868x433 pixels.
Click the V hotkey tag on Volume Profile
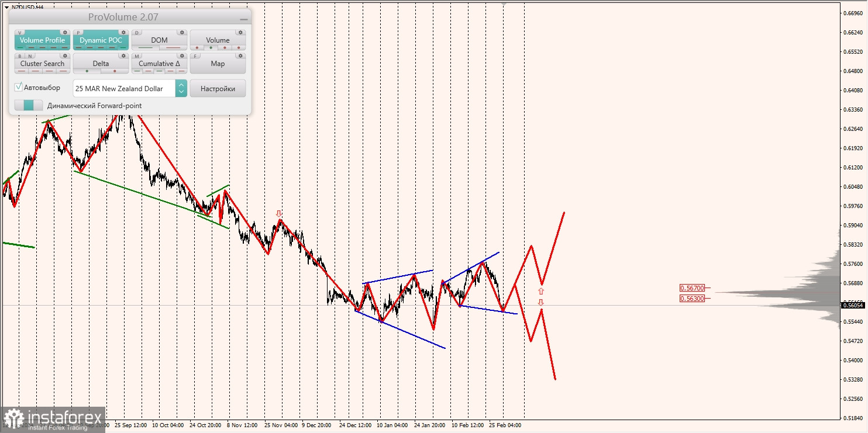(20, 33)
